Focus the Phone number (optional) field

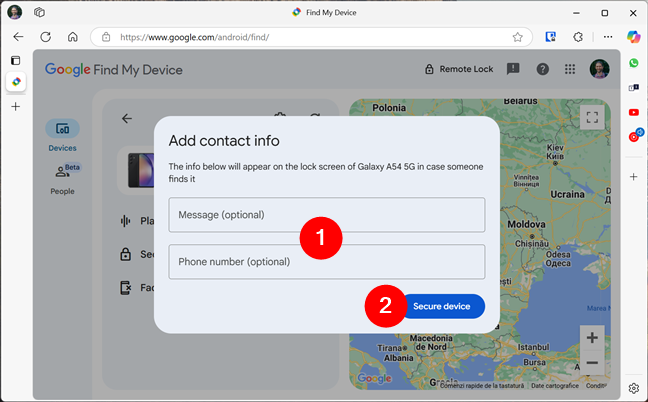coord(326,262)
